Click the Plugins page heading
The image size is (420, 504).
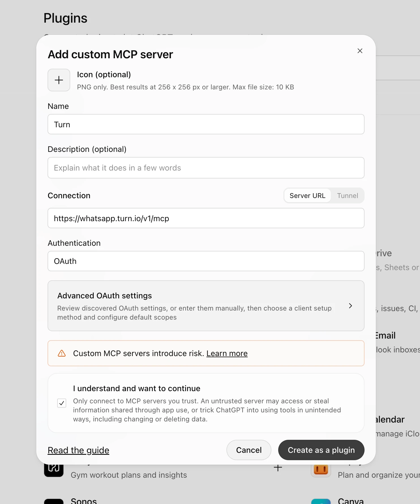[65, 18]
